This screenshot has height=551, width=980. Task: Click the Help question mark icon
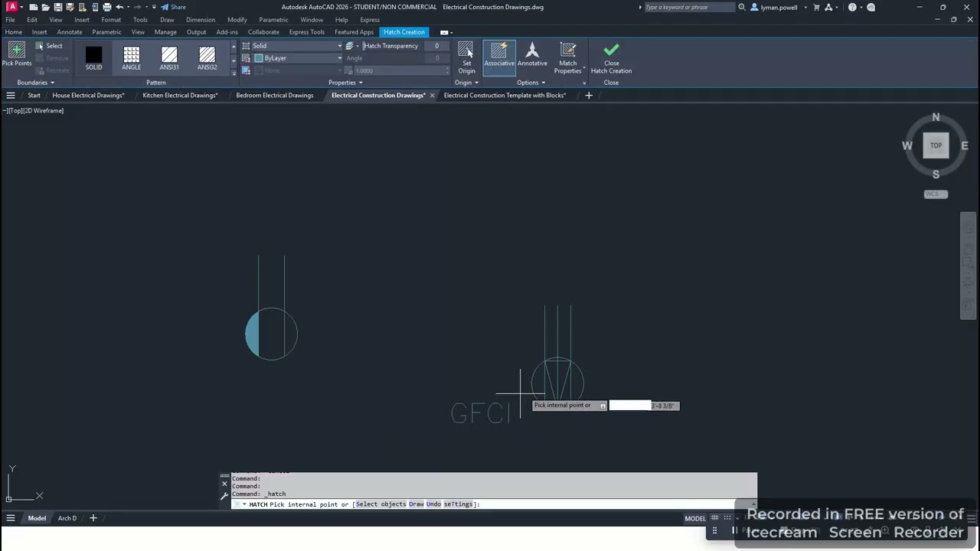852,7
